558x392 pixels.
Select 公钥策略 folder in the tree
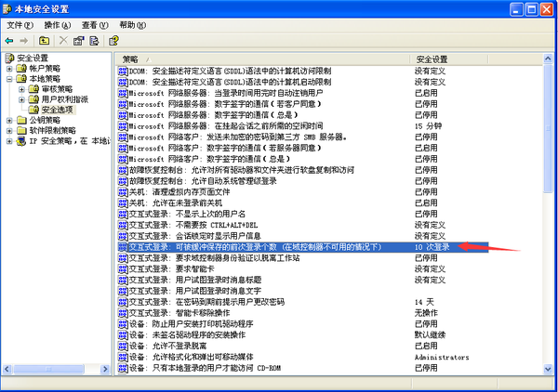click(45, 120)
